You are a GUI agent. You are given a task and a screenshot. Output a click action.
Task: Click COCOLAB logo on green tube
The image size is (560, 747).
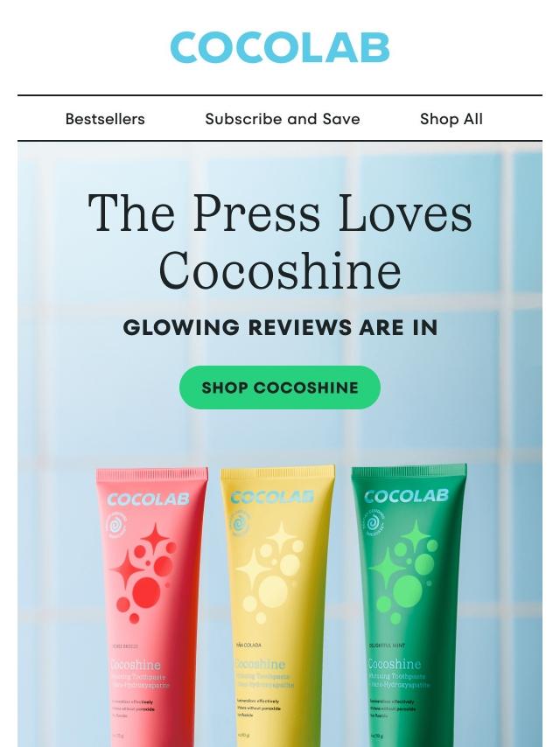pos(407,496)
